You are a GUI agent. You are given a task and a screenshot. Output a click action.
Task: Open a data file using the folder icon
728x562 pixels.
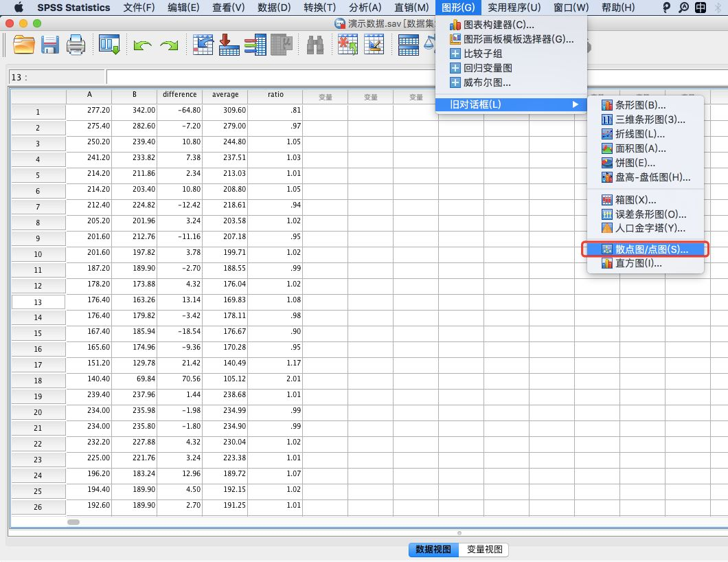click(x=23, y=44)
